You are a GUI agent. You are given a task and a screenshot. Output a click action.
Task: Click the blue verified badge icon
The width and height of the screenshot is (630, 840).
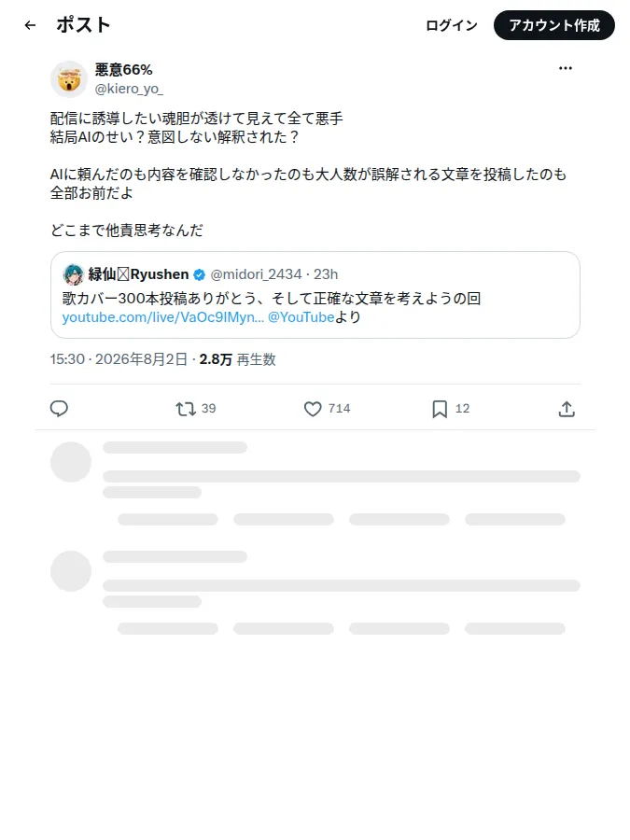[200, 274]
